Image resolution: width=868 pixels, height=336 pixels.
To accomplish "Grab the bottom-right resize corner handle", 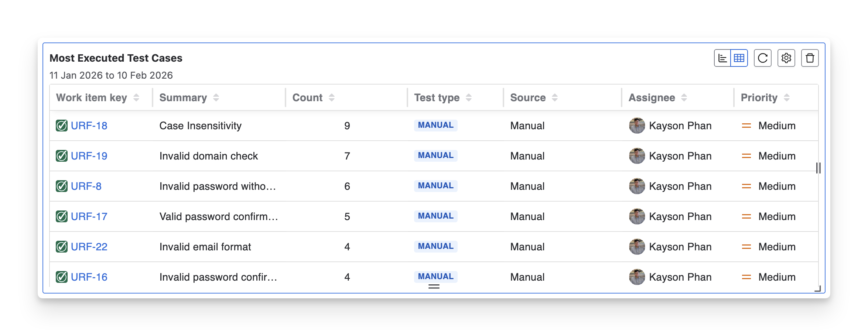I will coord(817,289).
